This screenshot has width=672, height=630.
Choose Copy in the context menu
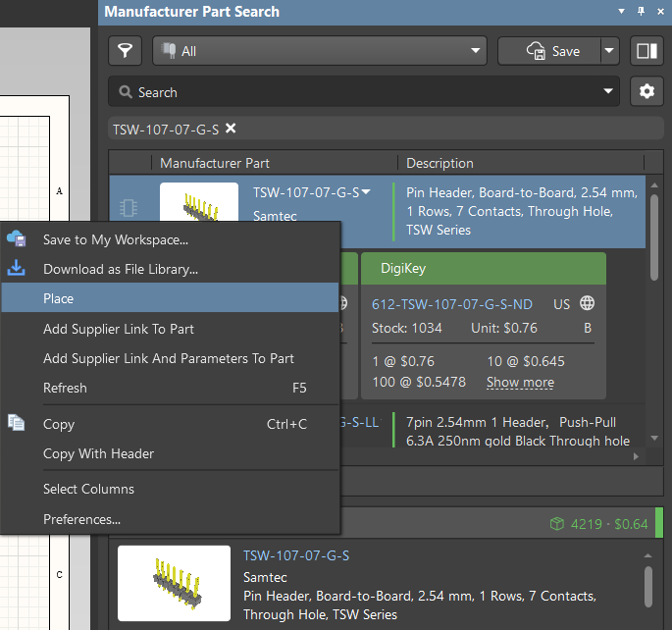pyautogui.click(x=170, y=424)
